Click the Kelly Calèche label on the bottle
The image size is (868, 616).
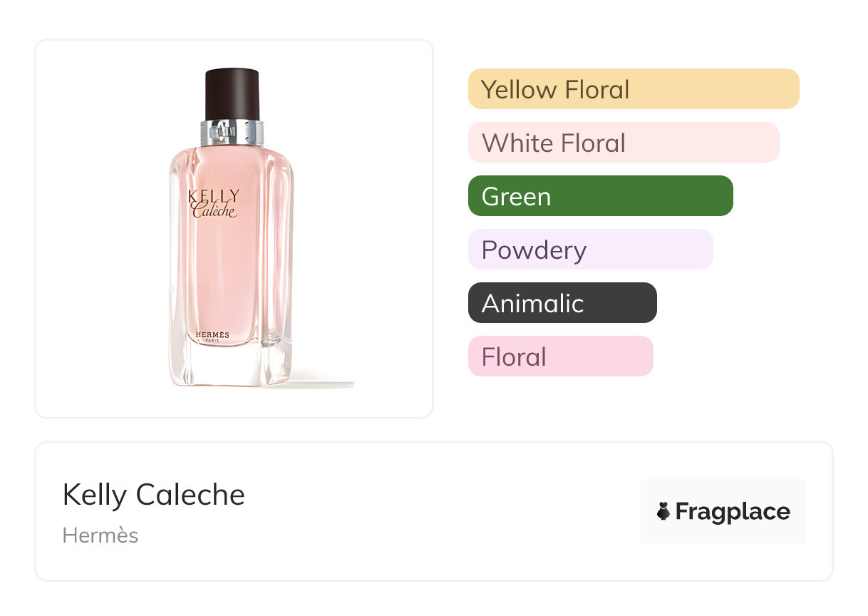tap(213, 203)
